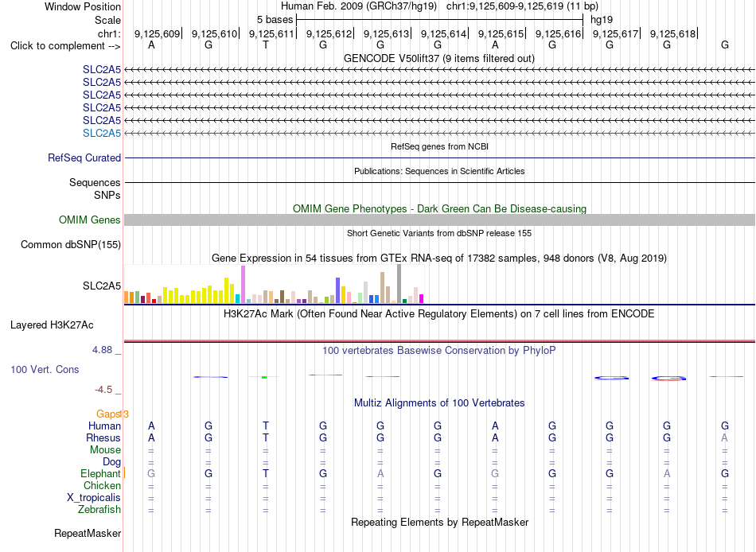
Task: Click the magenta last bar in GTEx chart
Action: pyautogui.click(x=422, y=298)
